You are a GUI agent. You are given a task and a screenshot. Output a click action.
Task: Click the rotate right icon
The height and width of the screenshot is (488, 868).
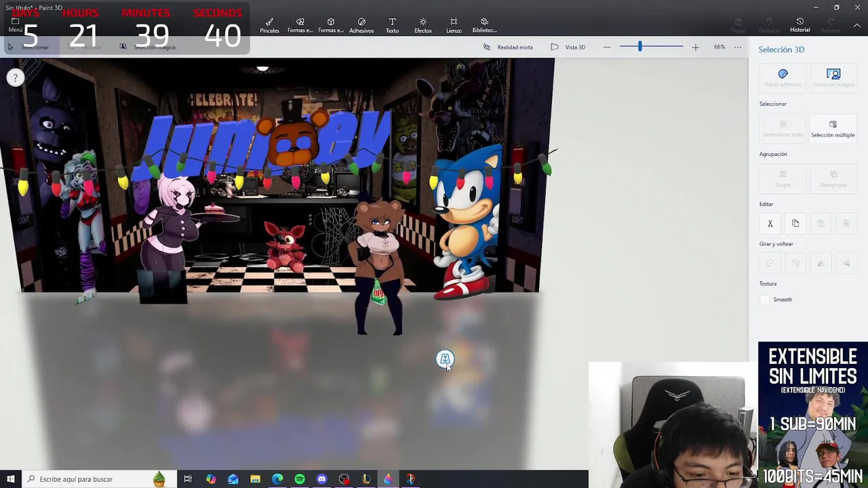pyautogui.click(x=795, y=263)
